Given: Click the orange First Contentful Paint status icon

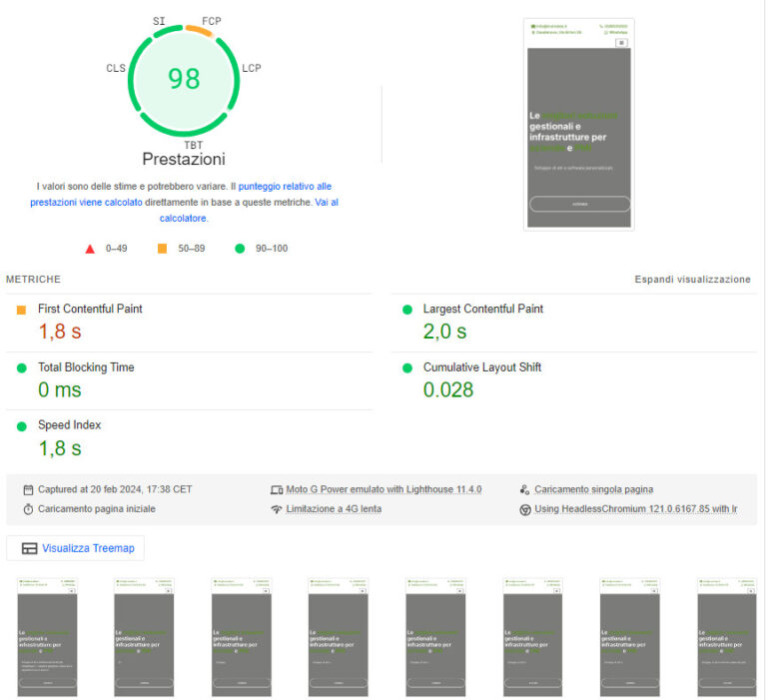Looking at the screenshot, I should pos(21,310).
